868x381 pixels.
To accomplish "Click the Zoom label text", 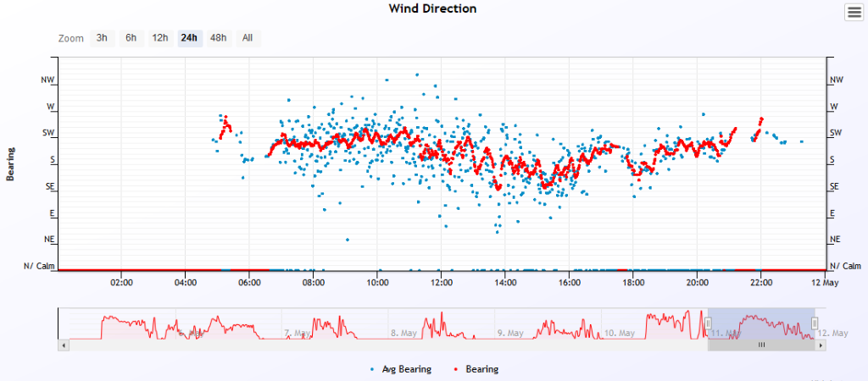I will point(71,38).
